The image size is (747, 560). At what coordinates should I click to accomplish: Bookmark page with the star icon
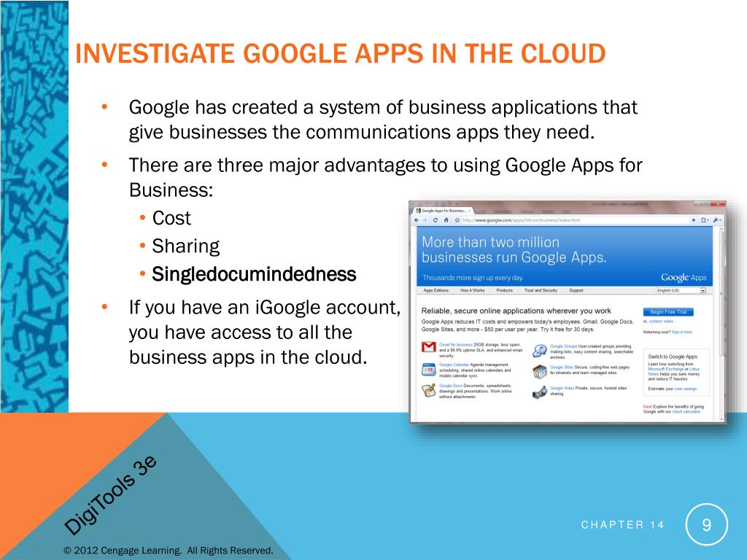tap(457, 220)
